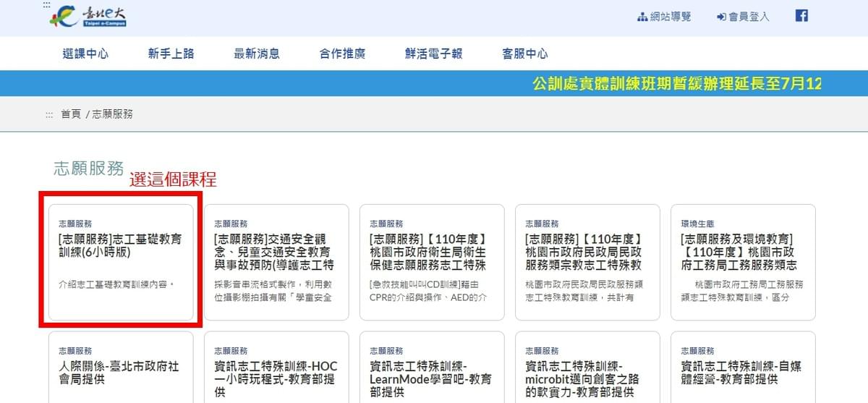
Task: Click description text 採影音串流格式製作
Action: 273,291
